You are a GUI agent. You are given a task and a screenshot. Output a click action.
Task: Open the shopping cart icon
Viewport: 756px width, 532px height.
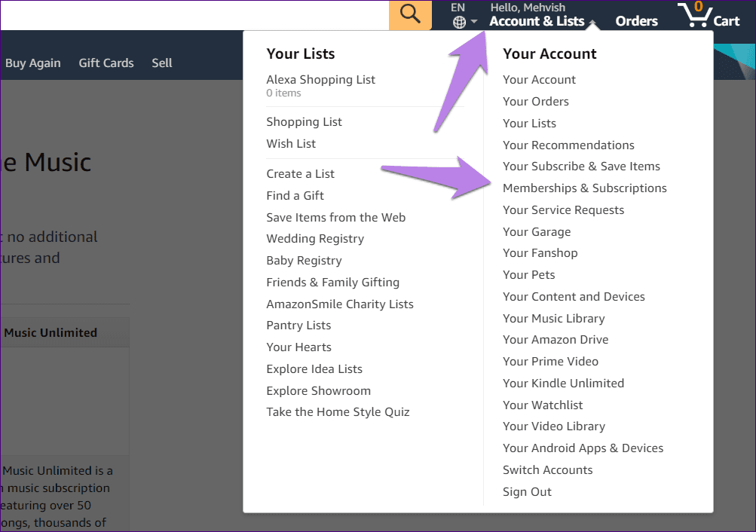709,15
